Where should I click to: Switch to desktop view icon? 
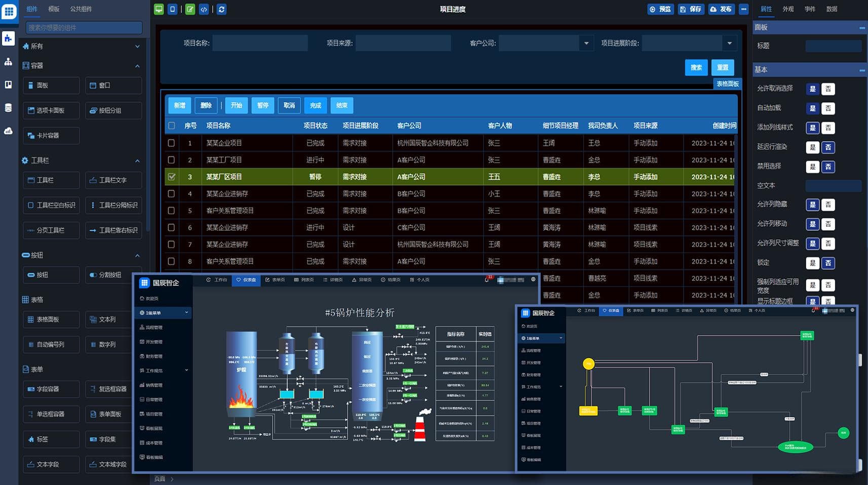point(159,9)
